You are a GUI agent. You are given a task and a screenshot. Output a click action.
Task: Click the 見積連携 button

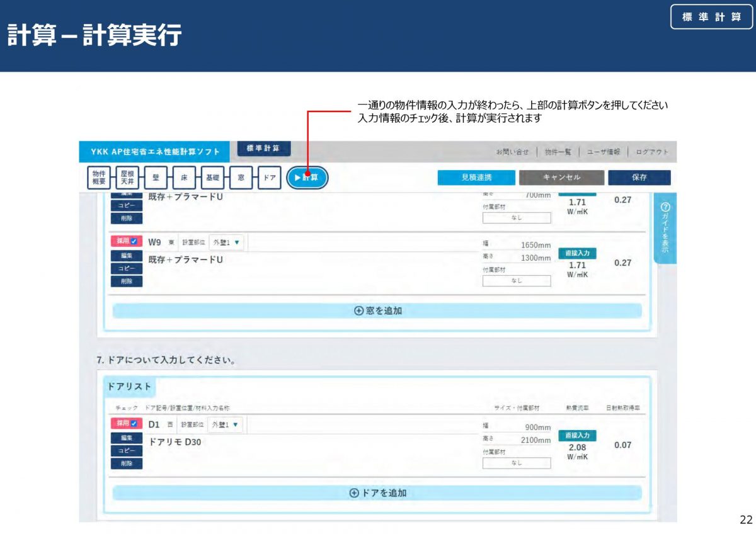pyautogui.click(x=476, y=178)
